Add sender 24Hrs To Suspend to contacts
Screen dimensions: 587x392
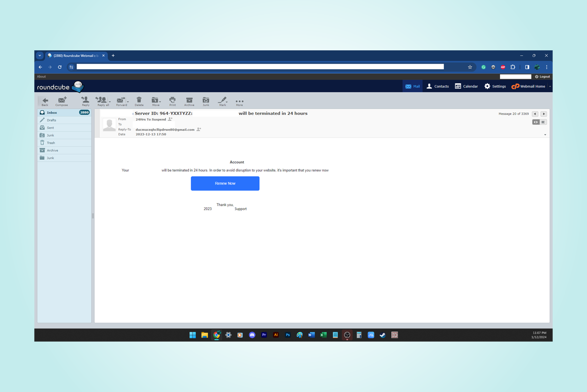(x=170, y=119)
